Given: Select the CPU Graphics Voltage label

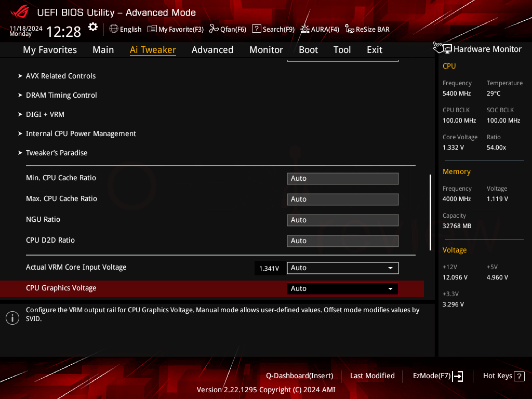Looking at the screenshot, I should click(61, 288).
